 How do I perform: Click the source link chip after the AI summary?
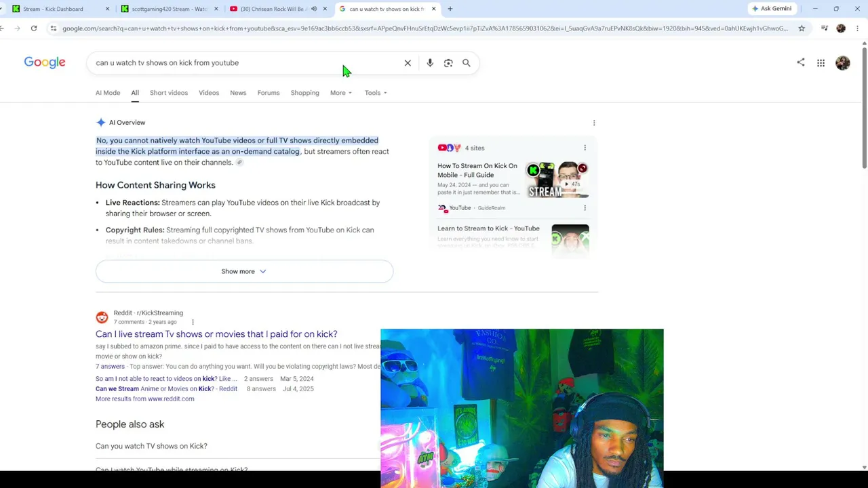[x=239, y=163]
